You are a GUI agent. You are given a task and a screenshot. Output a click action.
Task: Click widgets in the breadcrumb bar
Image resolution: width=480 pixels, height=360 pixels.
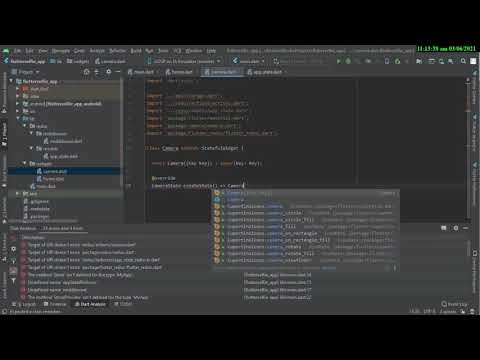point(78,61)
